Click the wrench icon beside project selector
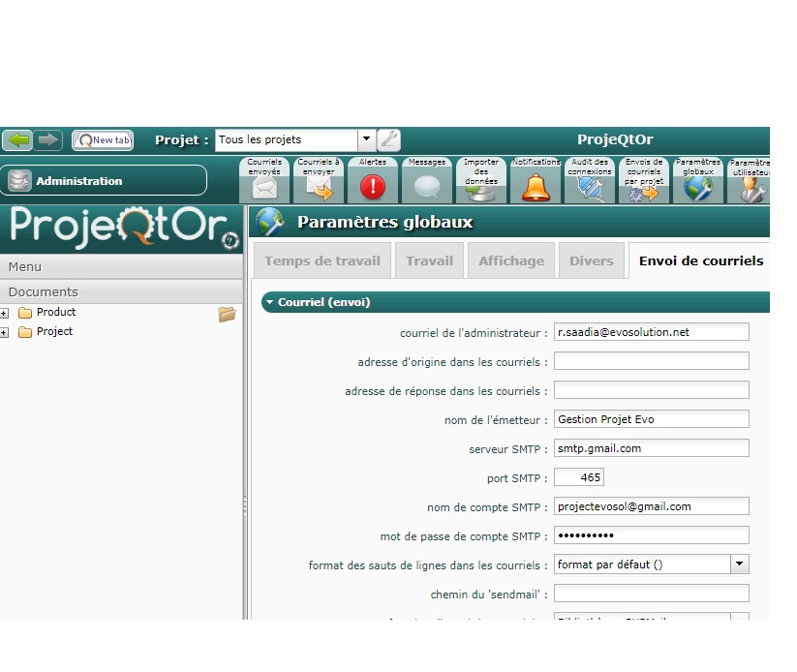797x672 pixels. 388,140
